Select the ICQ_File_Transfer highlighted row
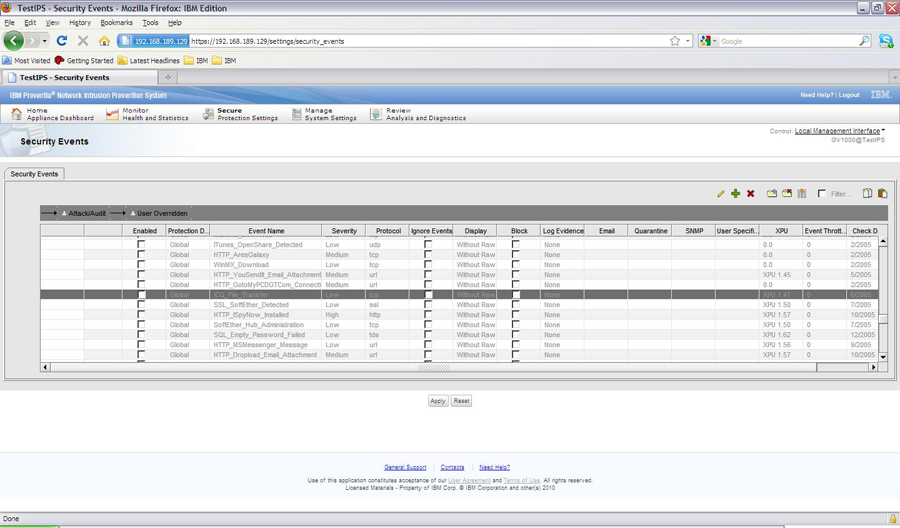 [x=459, y=294]
